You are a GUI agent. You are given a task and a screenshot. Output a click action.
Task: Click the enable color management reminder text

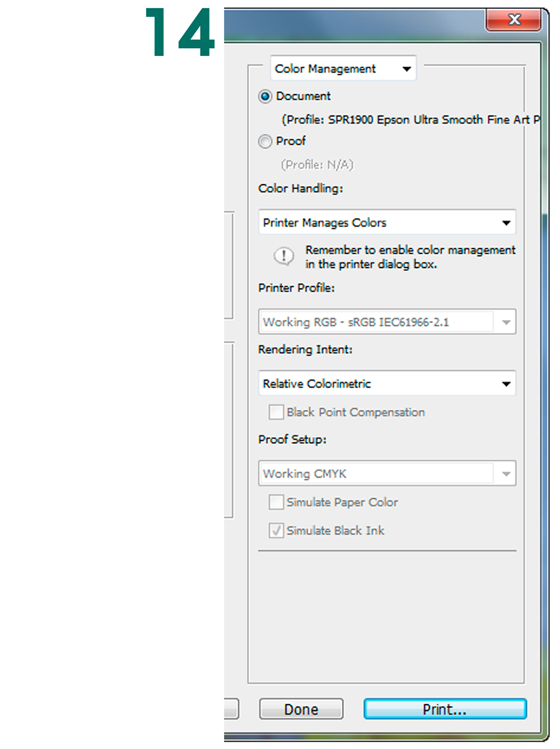click(x=409, y=257)
